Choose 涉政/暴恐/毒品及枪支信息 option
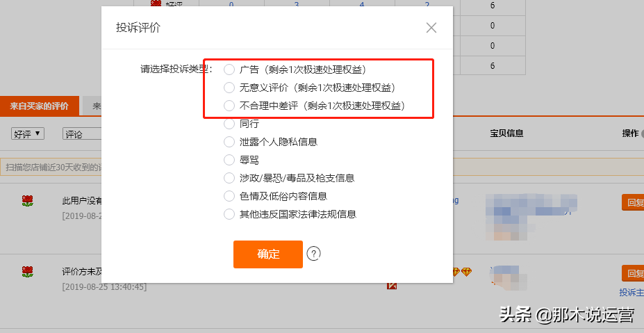 (229, 178)
